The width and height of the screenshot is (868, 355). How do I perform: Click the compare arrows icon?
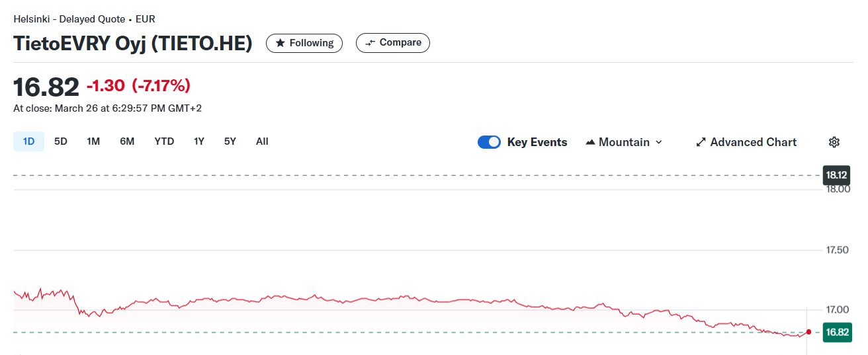click(370, 43)
